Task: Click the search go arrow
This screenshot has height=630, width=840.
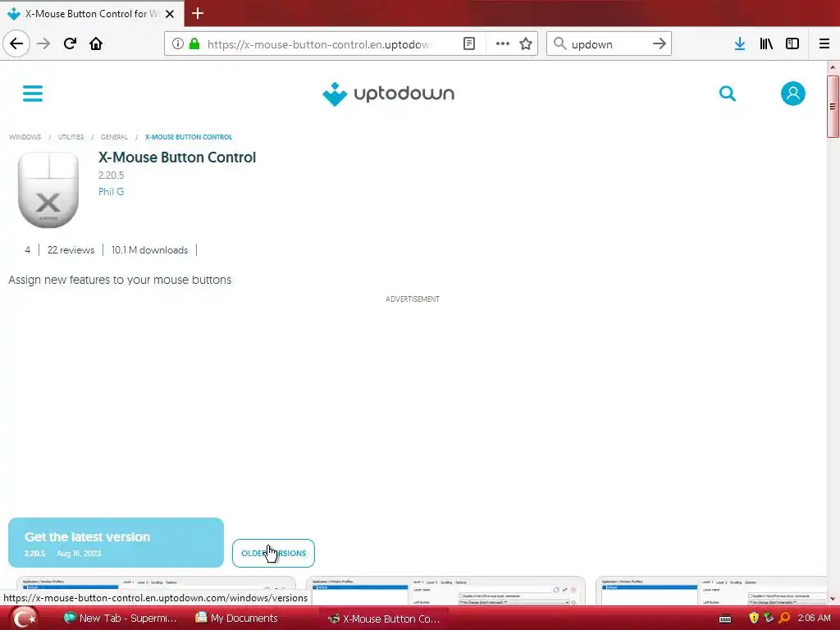Action: [659, 44]
